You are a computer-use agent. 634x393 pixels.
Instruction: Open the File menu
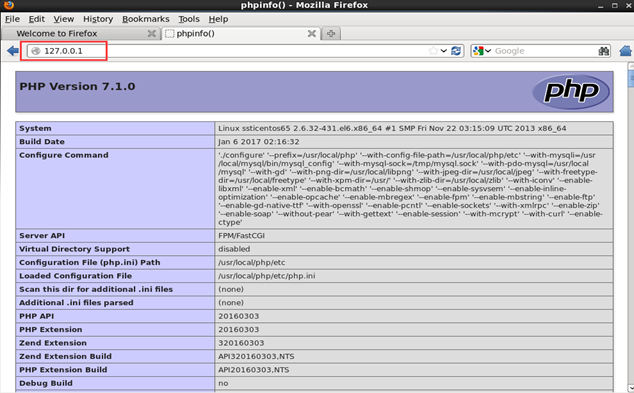12,19
